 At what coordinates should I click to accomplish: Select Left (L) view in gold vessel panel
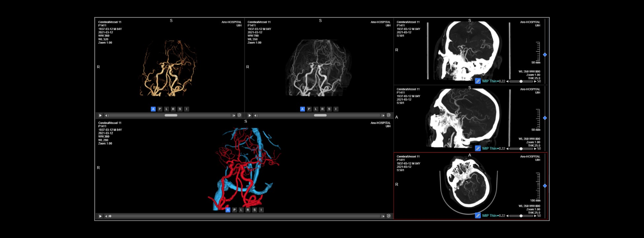point(167,109)
